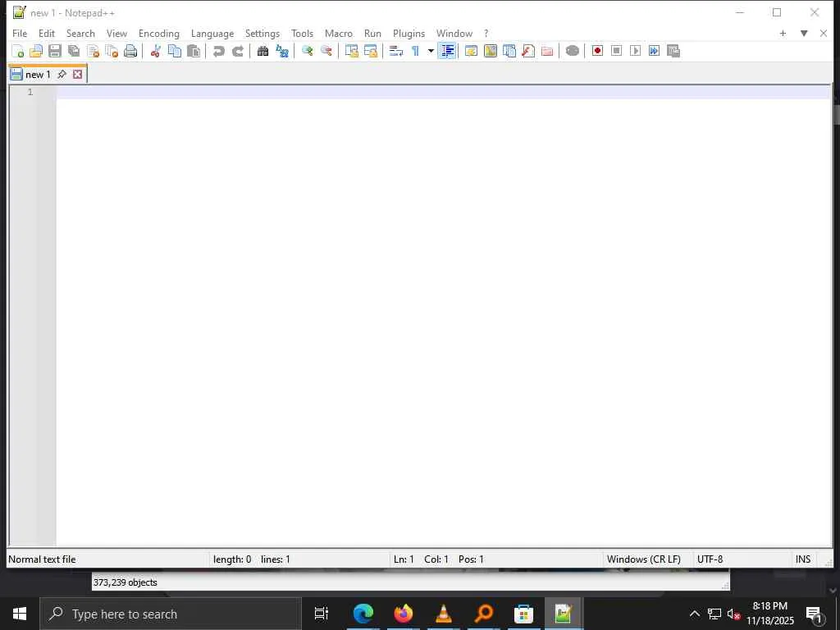Open the Settings menu
The width and height of the screenshot is (840, 630).
[262, 33]
